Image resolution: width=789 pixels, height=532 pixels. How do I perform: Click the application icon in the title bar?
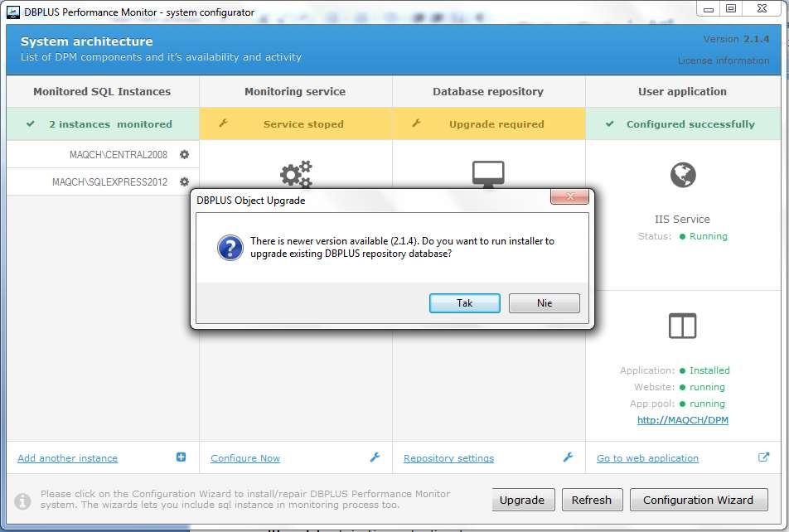coord(13,12)
